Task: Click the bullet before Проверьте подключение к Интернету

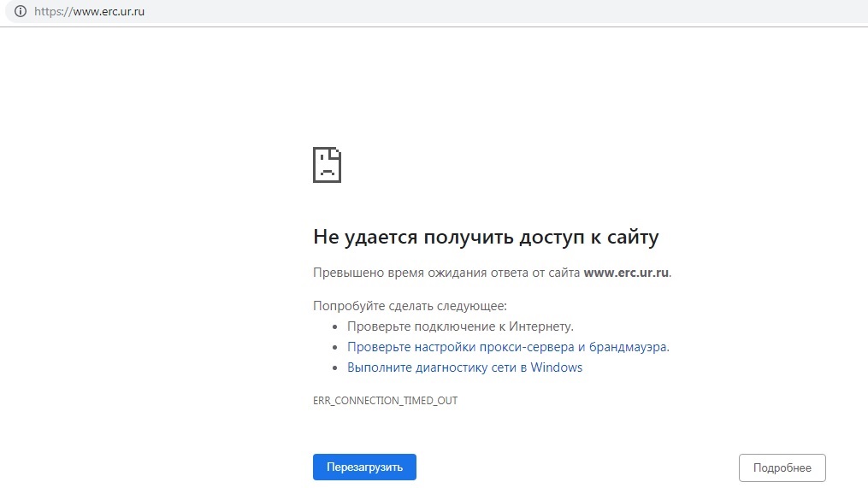Action: pyautogui.click(x=335, y=327)
